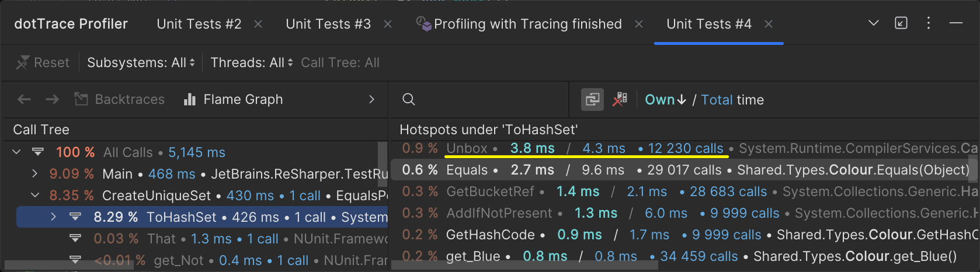Click the search magnifier icon in Hotspots
Screen dimensions: 980x272
click(x=409, y=100)
